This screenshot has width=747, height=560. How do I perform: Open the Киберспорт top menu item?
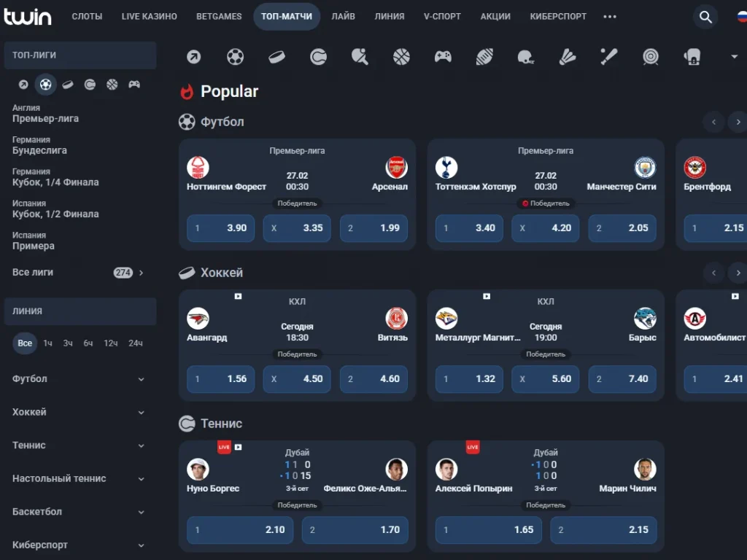[558, 17]
